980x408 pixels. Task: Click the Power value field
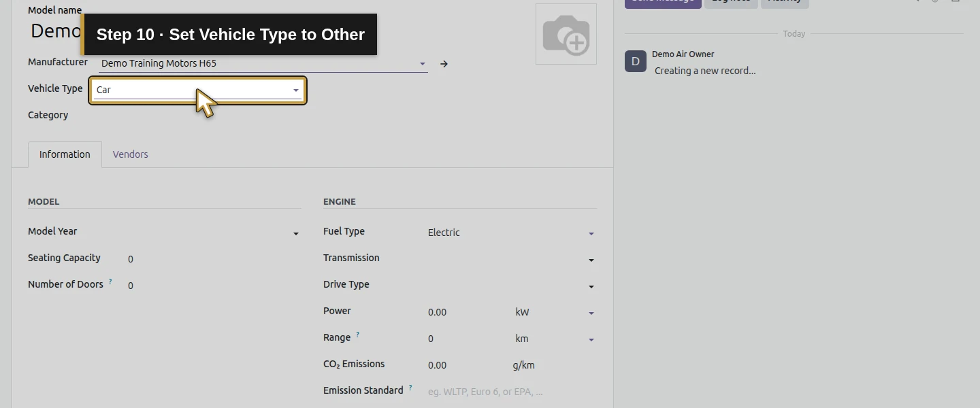(x=468, y=312)
